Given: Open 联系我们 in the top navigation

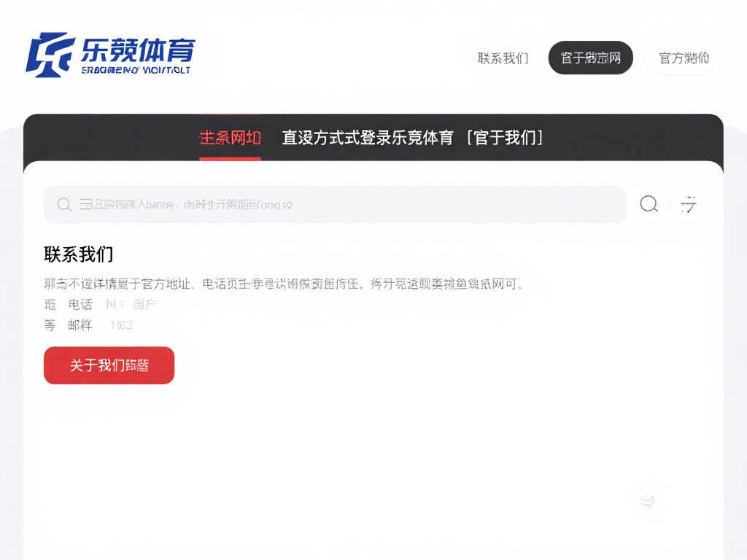Looking at the screenshot, I should [502, 58].
